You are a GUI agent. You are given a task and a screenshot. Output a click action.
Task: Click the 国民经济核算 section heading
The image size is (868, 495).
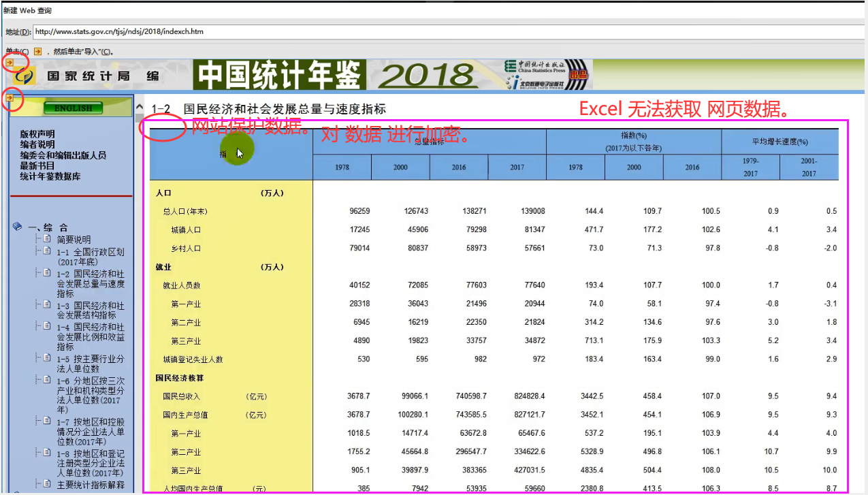179,378
